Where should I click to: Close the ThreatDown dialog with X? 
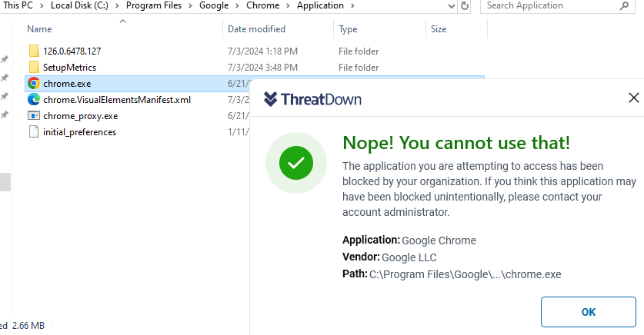click(x=634, y=98)
